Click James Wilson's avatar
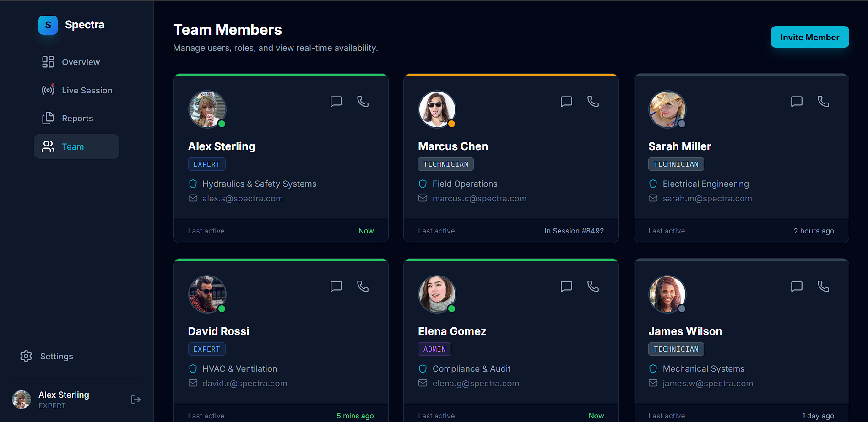This screenshot has height=422, width=868. pyautogui.click(x=667, y=294)
